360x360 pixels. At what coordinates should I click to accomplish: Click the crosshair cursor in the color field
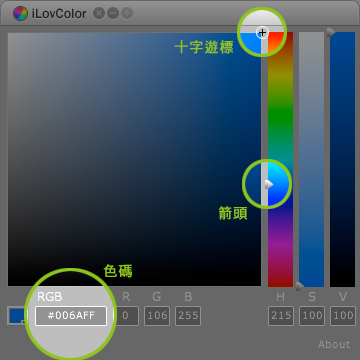(263, 32)
